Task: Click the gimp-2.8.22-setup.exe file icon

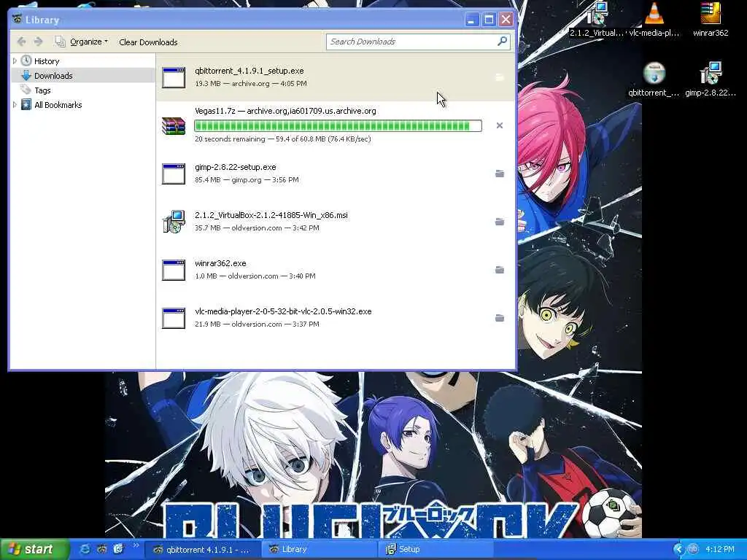Action: pos(174,174)
